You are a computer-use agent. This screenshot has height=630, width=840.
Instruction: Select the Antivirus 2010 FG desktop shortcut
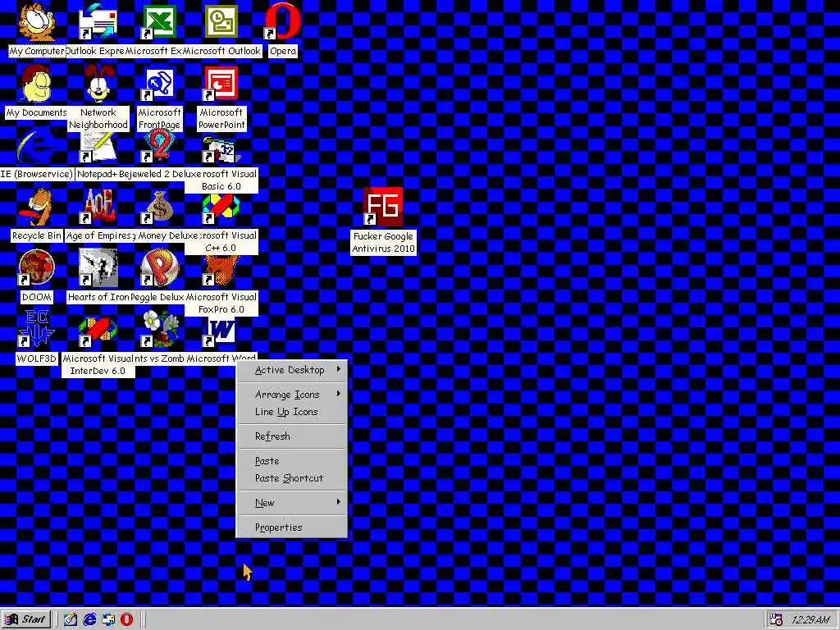[x=383, y=208]
